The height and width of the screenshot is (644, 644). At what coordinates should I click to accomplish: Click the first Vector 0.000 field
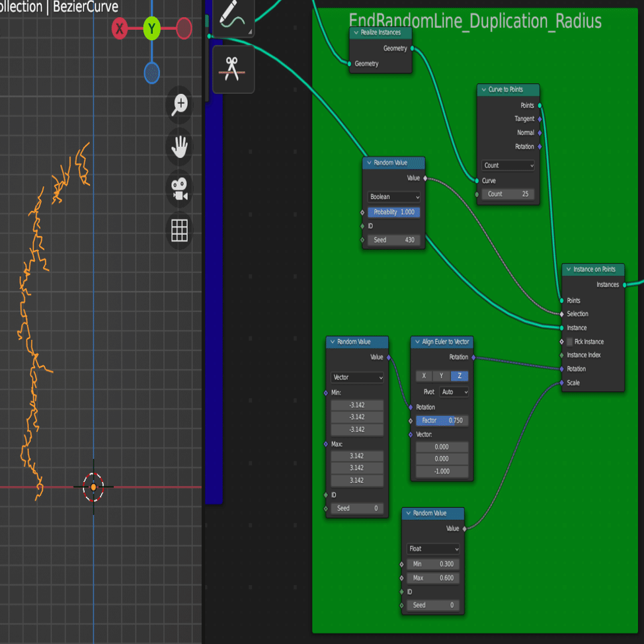pos(442,447)
